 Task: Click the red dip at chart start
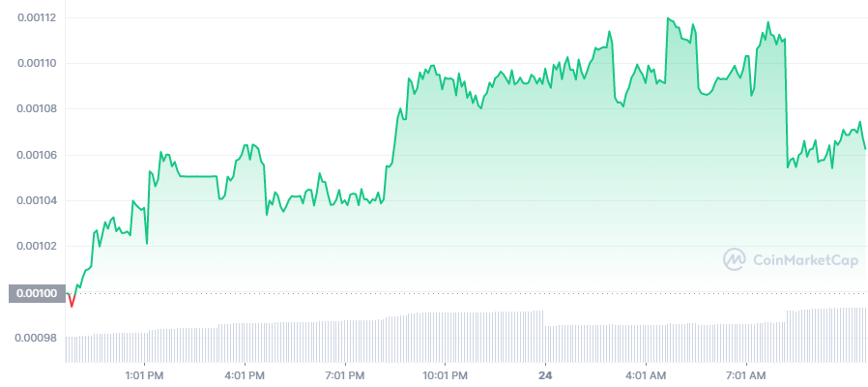[71, 301]
